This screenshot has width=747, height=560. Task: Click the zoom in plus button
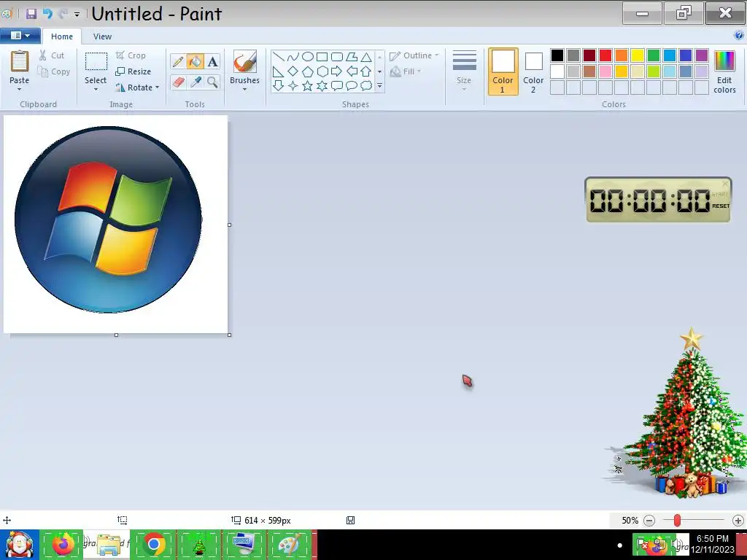[x=738, y=521]
